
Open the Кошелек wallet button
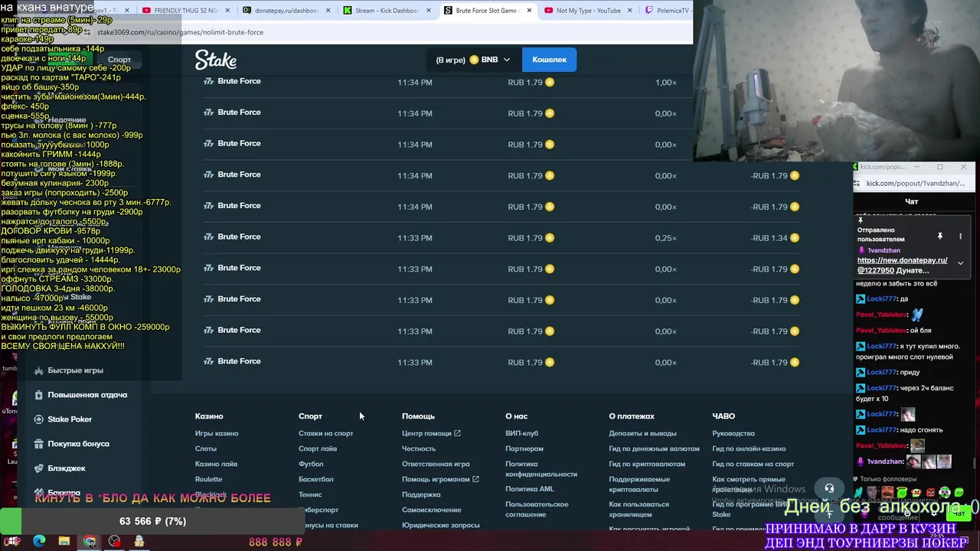click(549, 60)
